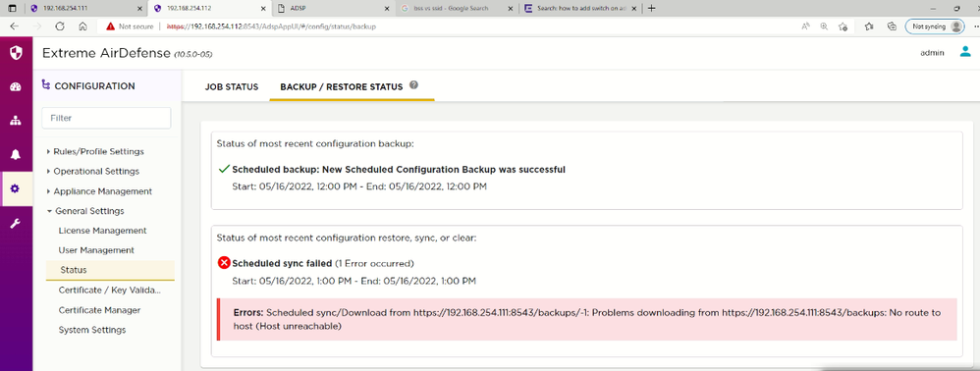
Task: Click the Not secure warning icon
Action: (110, 26)
